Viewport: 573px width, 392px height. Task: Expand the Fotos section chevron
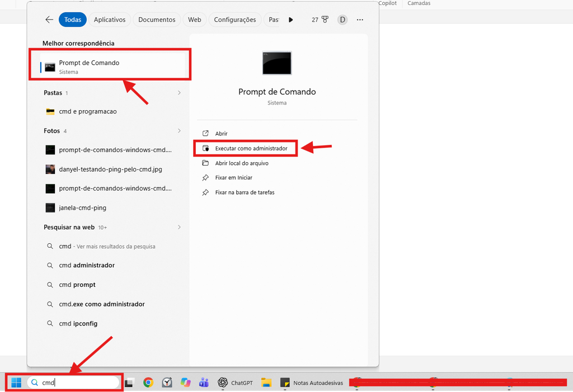click(179, 131)
